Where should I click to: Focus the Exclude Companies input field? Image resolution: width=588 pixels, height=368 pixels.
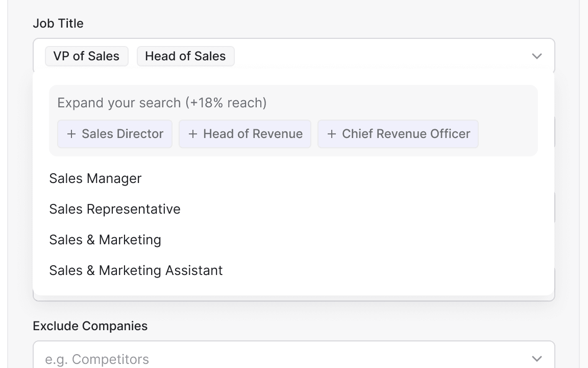point(293,355)
